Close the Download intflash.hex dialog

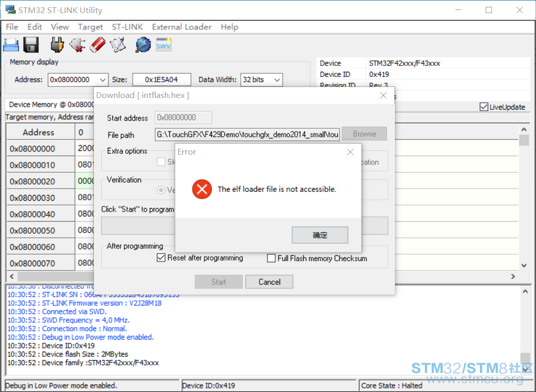383,95
